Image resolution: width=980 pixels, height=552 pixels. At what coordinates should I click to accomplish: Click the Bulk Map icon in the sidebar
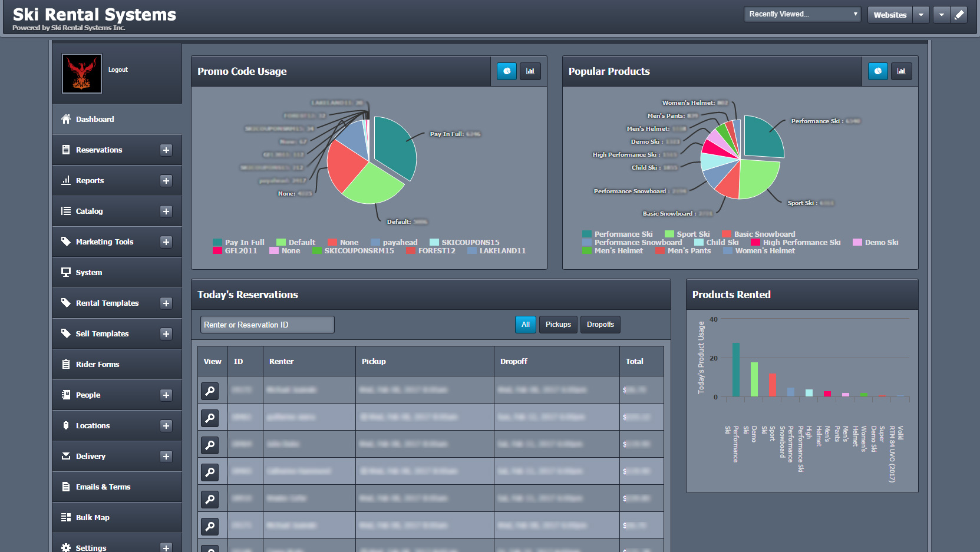pos(66,517)
